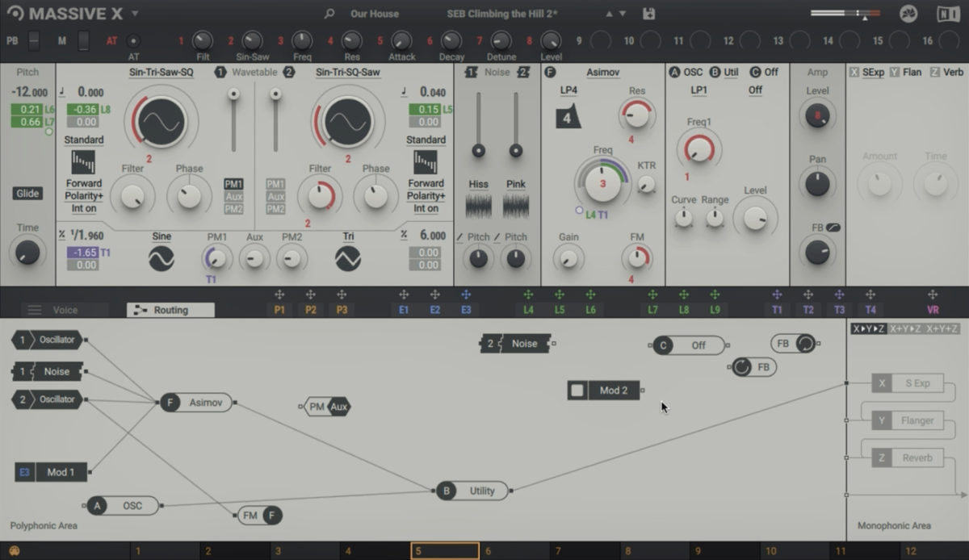Select the X+Y+Z effects routing mode
This screenshot has width=969, height=560.
(x=942, y=328)
